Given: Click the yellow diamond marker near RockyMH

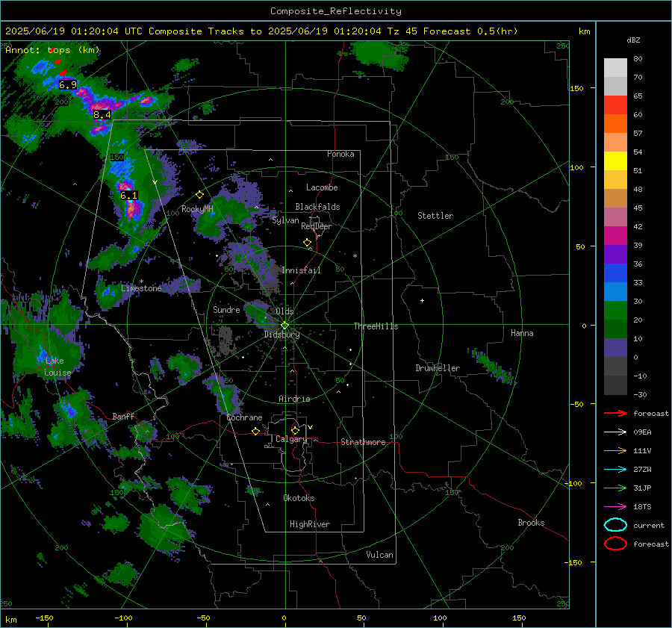Looking at the screenshot, I should click(x=199, y=195).
